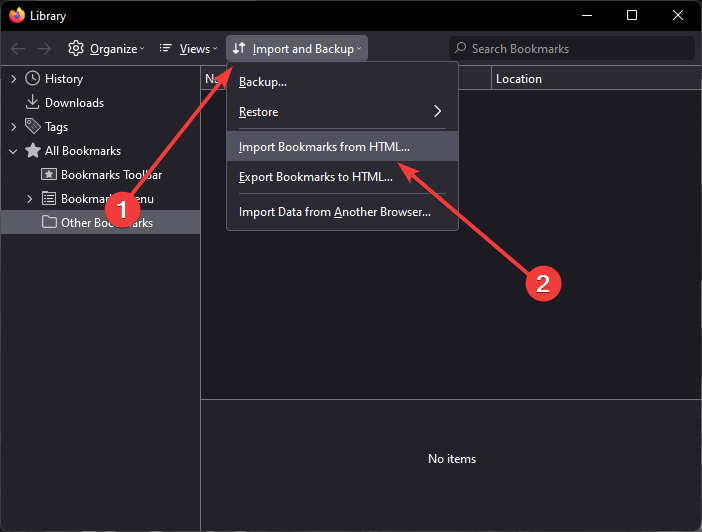
Task: Click the Firefox logo icon in title bar
Action: pyautogui.click(x=17, y=16)
